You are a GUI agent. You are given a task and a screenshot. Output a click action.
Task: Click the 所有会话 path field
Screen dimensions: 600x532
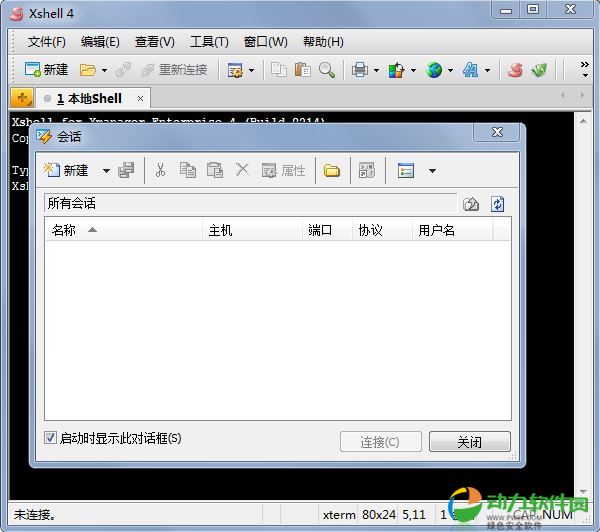click(250, 203)
